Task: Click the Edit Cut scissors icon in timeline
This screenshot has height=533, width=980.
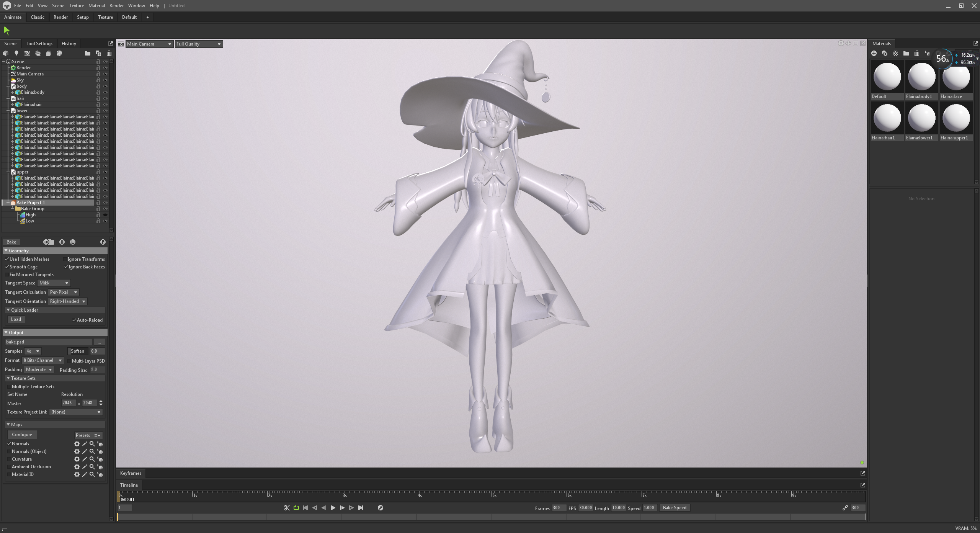Action: coord(287,508)
